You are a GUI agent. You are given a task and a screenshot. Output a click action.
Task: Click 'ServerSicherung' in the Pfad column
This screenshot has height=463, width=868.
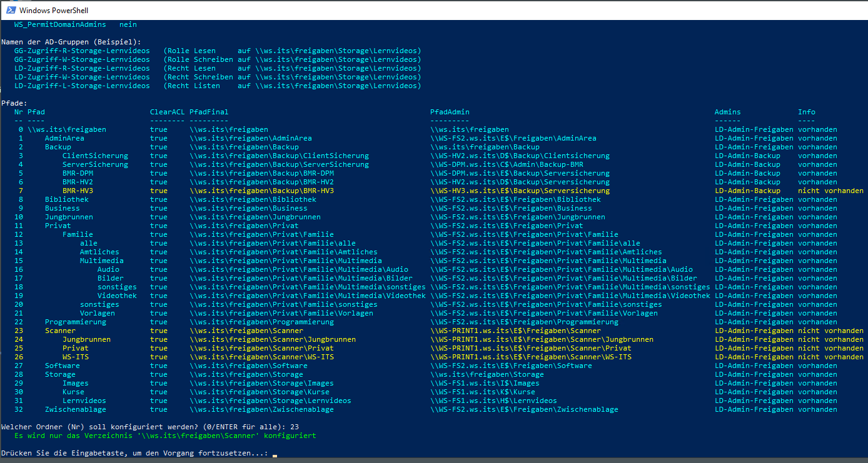pos(95,164)
